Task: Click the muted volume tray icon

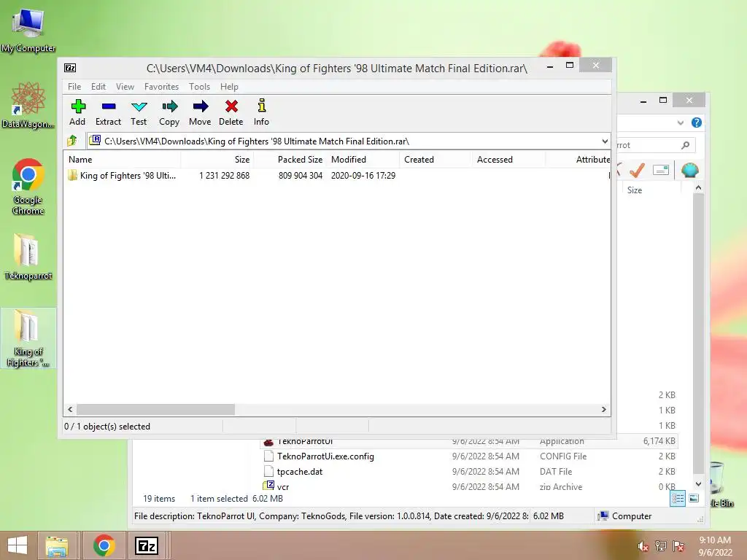Action: (x=643, y=546)
